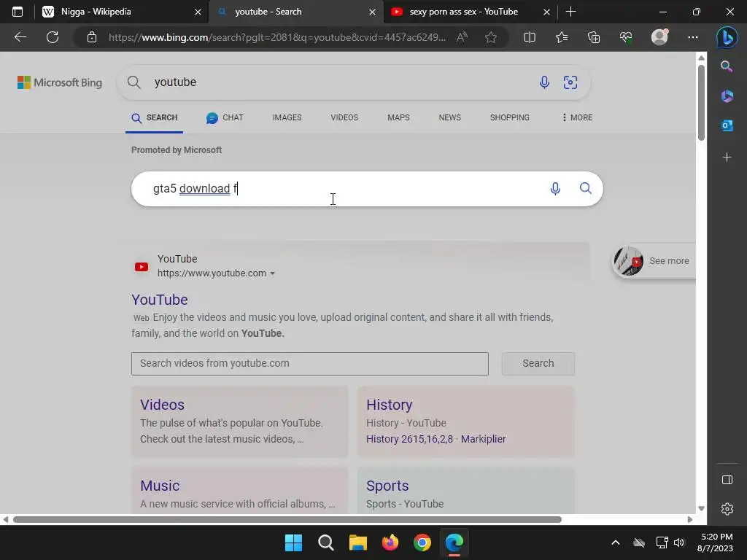Select the SHOPPING search tab

tap(510, 117)
